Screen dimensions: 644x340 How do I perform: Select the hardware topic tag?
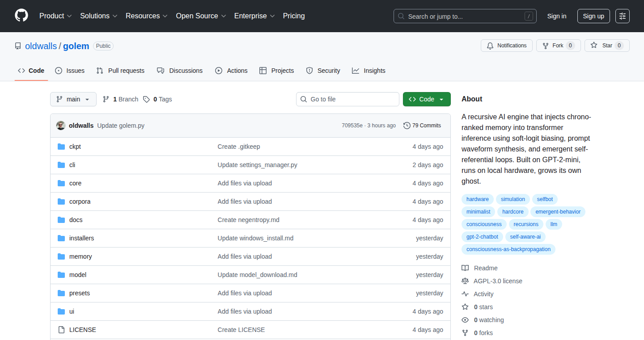point(478,199)
